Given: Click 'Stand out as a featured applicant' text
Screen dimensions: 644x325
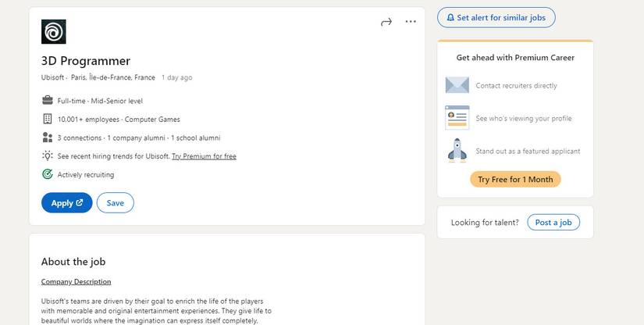Looking at the screenshot, I should (x=528, y=151).
